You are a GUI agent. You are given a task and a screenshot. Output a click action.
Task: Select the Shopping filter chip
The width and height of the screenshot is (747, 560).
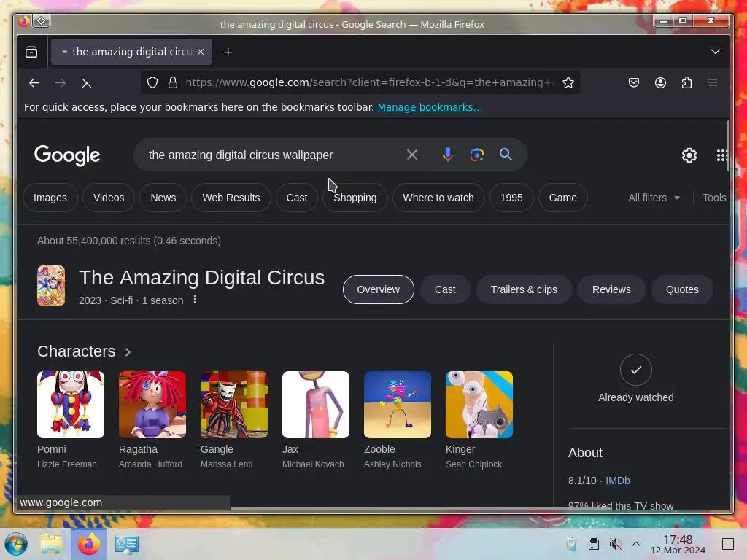click(355, 198)
